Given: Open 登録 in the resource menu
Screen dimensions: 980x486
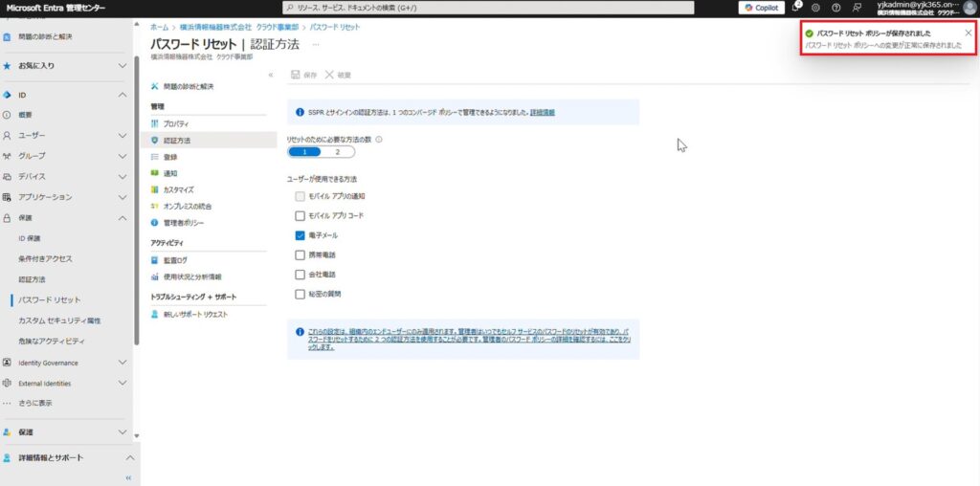Looking at the screenshot, I should [x=170, y=158].
